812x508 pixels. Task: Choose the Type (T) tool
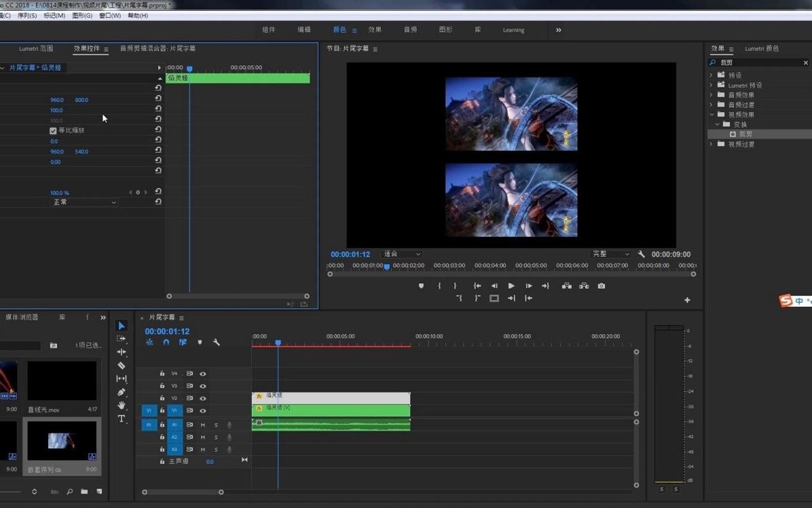[121, 419]
